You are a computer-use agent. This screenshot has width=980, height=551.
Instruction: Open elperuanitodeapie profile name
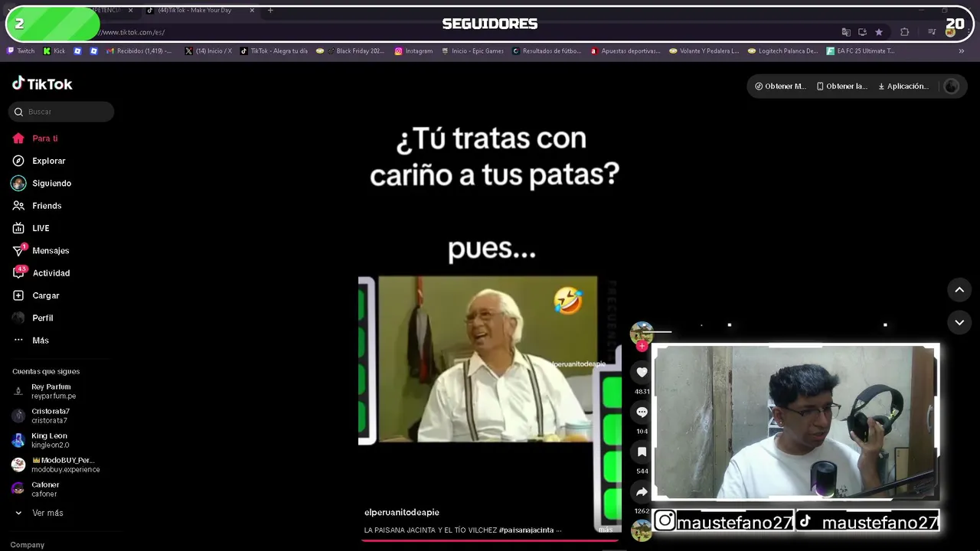click(x=402, y=513)
